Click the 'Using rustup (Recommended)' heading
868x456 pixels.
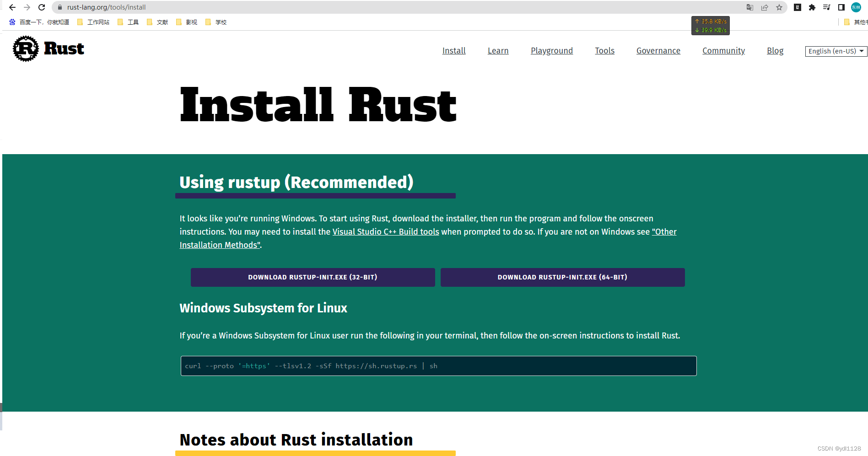[x=297, y=182]
